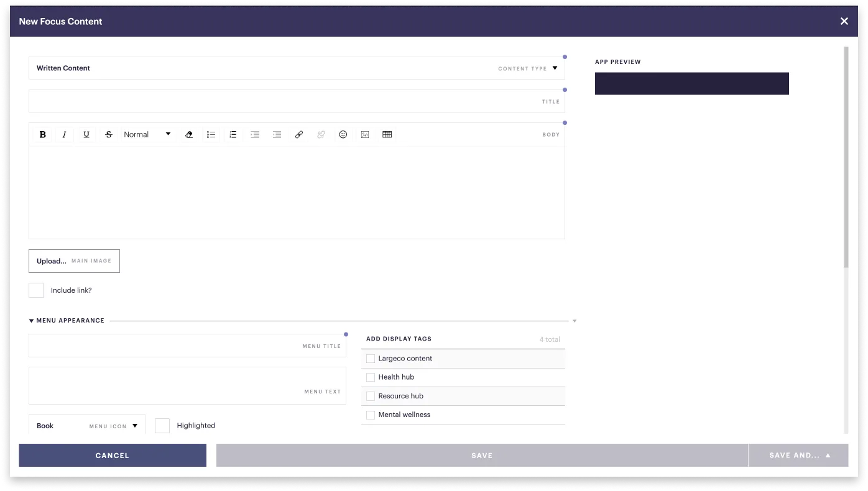Click the Cancel button
The height and width of the screenshot is (491, 868).
[113, 456]
